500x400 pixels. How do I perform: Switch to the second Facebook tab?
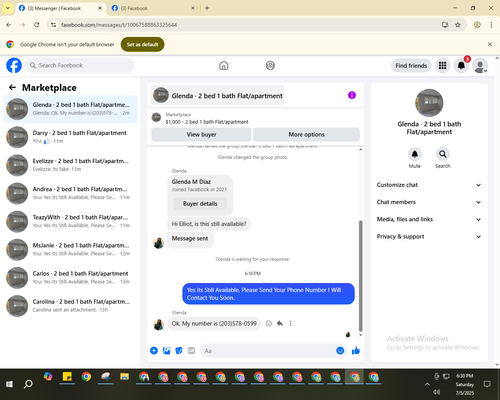tap(153, 8)
